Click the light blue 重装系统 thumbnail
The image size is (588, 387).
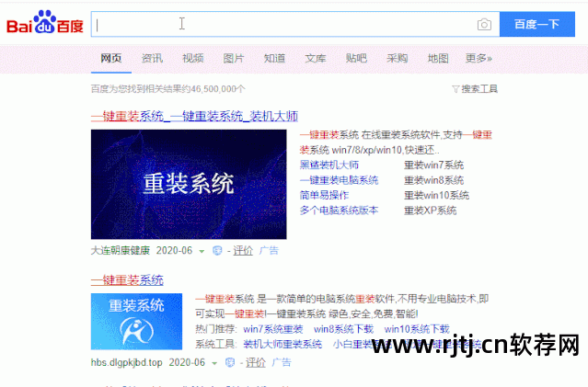[x=136, y=322]
